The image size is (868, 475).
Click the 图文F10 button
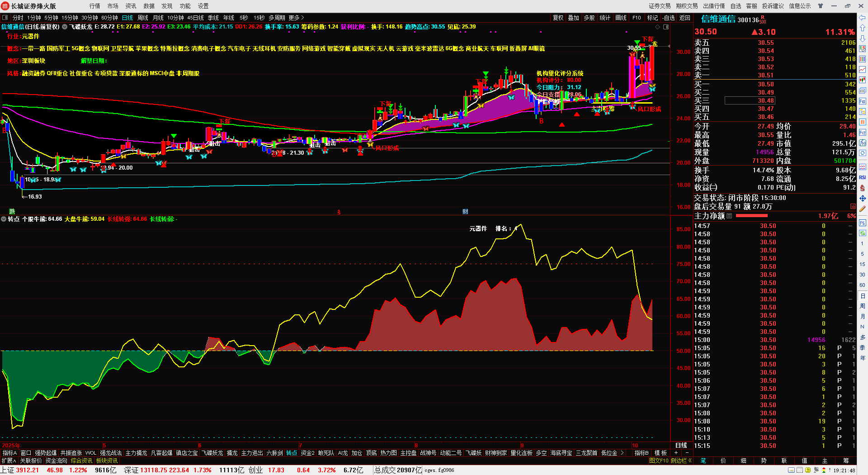coord(659,461)
